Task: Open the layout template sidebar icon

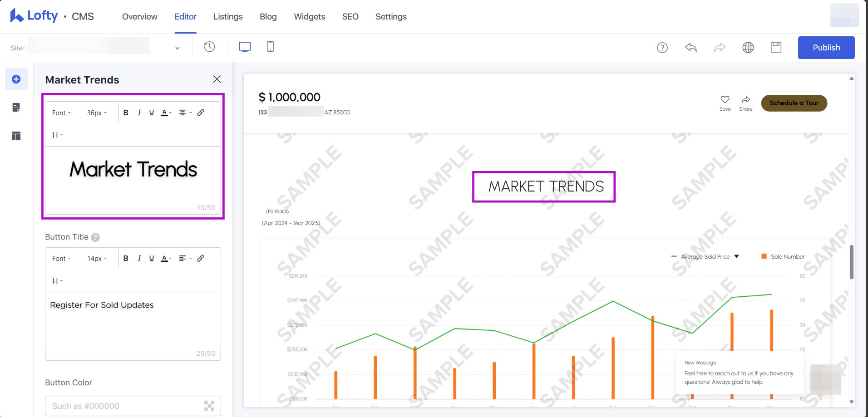Action: coord(16,136)
